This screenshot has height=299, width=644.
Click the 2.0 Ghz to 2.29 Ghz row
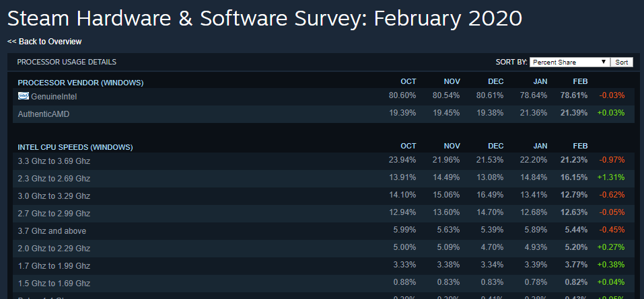[x=54, y=249]
